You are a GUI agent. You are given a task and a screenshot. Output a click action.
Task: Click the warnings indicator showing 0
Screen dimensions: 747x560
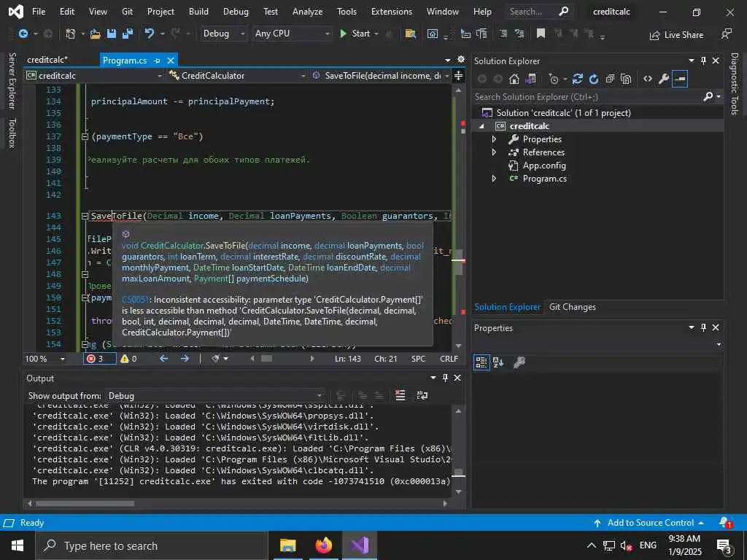(x=128, y=359)
